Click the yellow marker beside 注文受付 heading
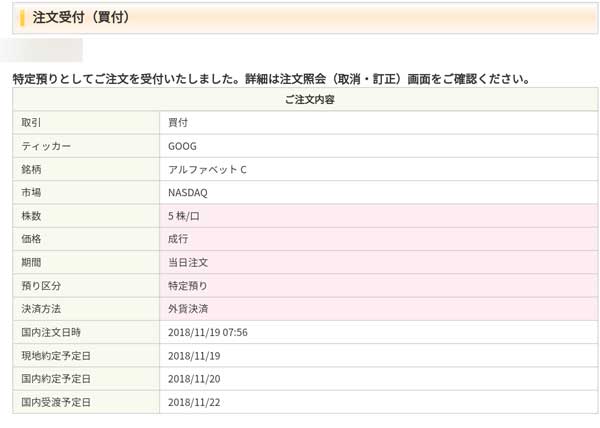Viewport: 600px width, 428px height. [x=23, y=18]
